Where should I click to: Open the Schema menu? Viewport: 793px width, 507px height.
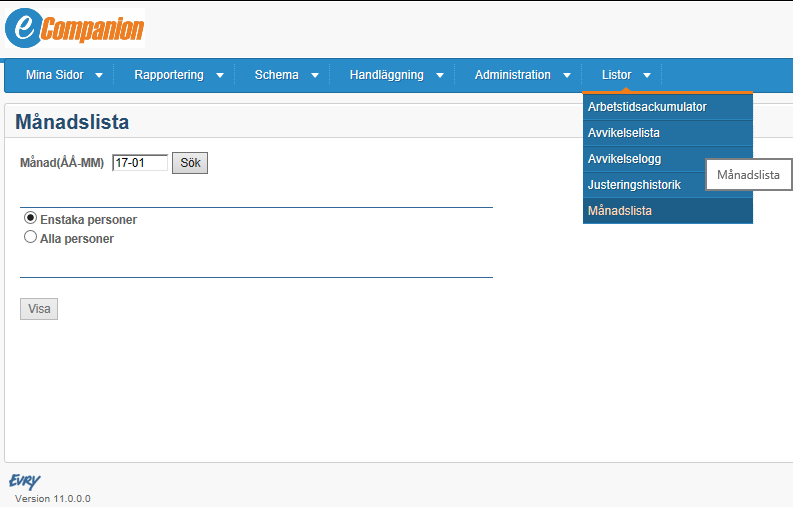(x=277, y=75)
